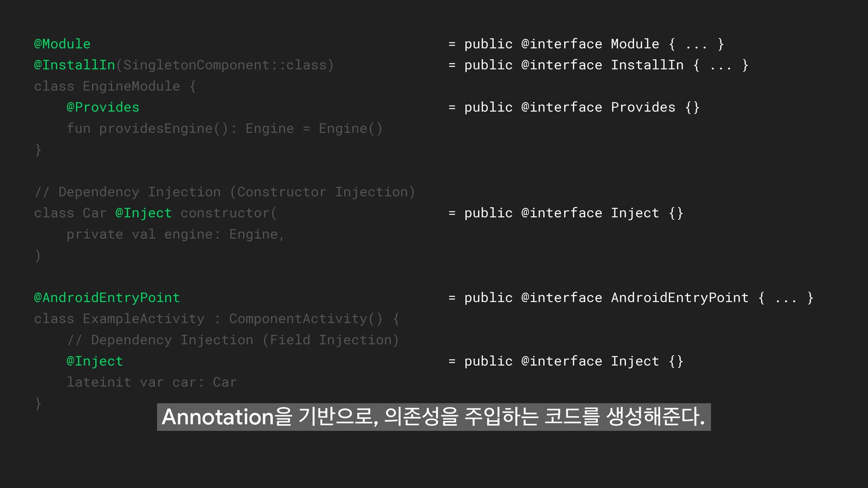Screen dimensions: 868x488
Task: Click the last 'public @interface Inject {}' line
Action: coord(574,361)
